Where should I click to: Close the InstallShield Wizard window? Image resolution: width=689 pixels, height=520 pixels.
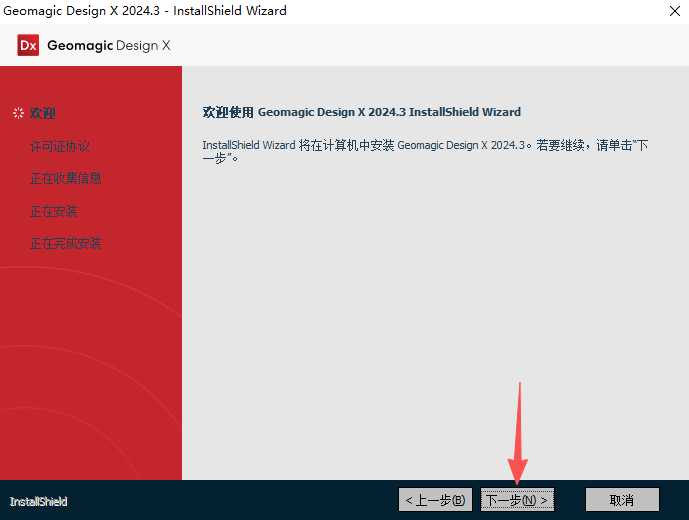pyautogui.click(x=675, y=11)
